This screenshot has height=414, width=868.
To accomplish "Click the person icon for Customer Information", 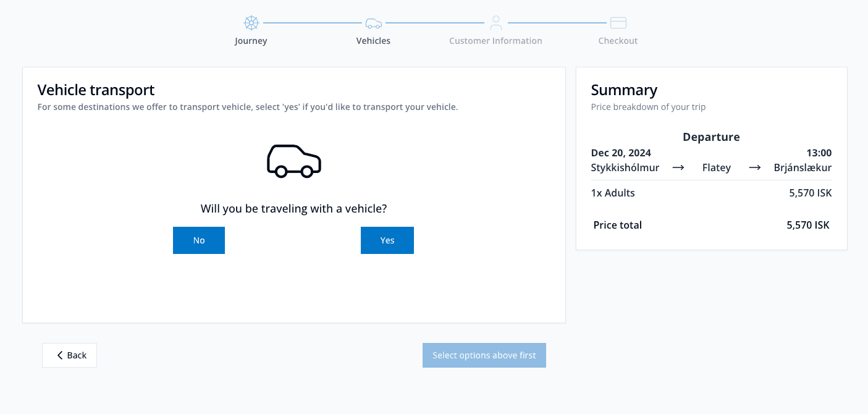I will (495, 23).
